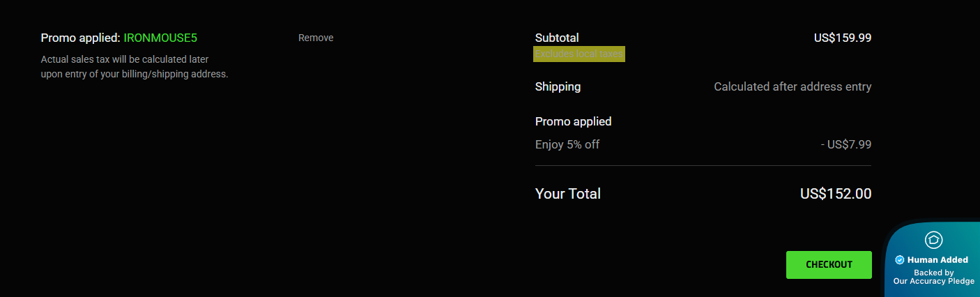Click the Enjoy 5% off text
This screenshot has width=980, height=297.
tap(567, 145)
